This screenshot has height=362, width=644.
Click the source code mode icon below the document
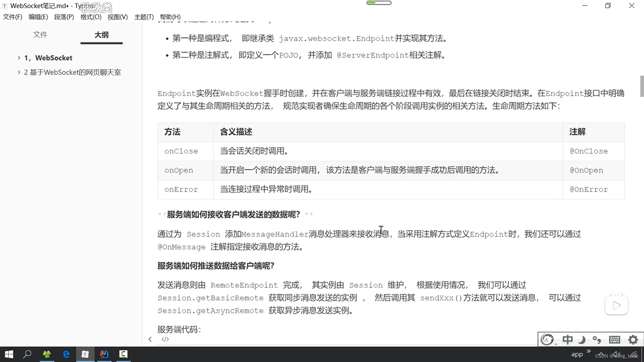click(x=165, y=339)
